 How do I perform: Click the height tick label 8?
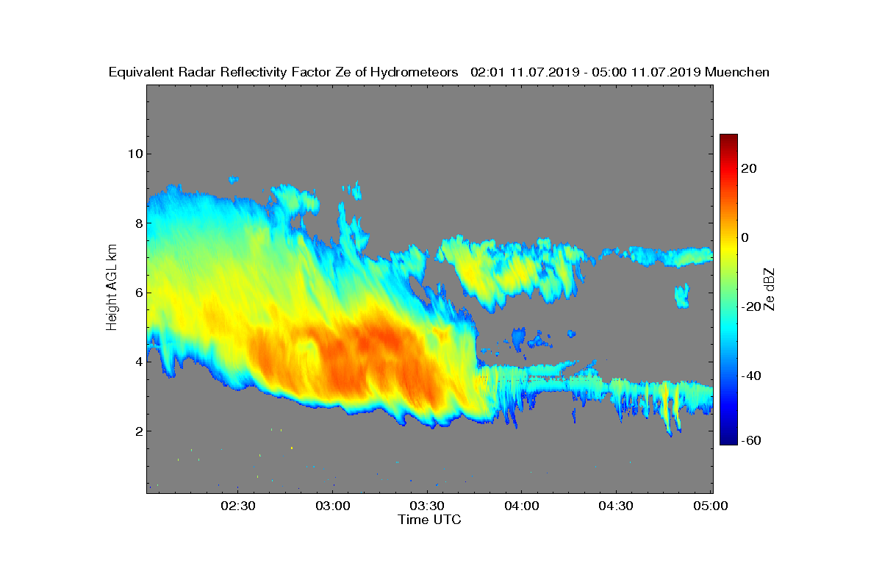point(137,223)
